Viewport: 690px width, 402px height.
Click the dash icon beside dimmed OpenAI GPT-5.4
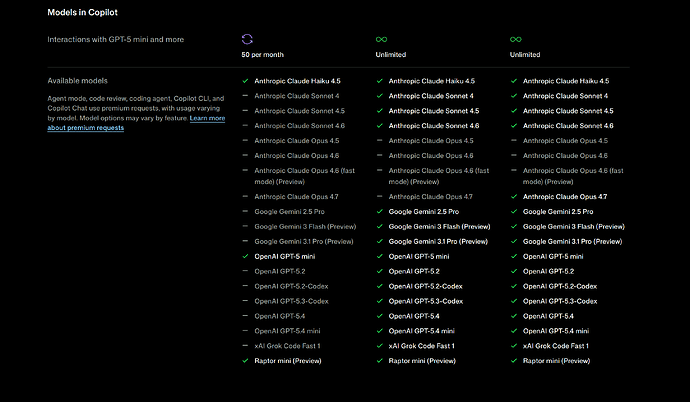[245, 316]
